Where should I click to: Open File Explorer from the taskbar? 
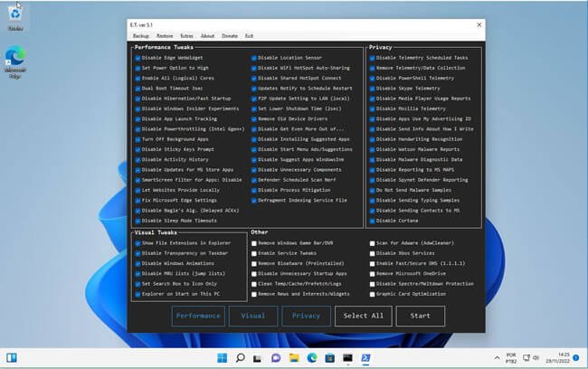(294, 358)
